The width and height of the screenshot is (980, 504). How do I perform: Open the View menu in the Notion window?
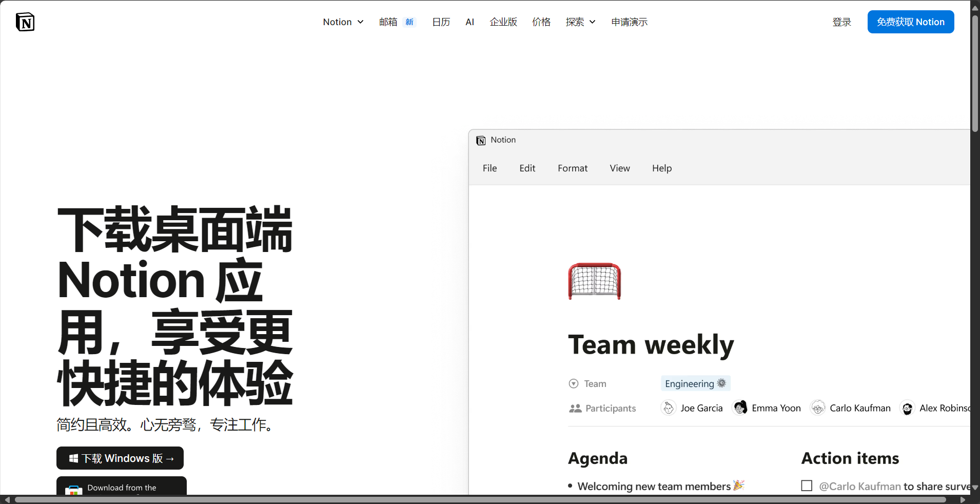click(x=620, y=168)
